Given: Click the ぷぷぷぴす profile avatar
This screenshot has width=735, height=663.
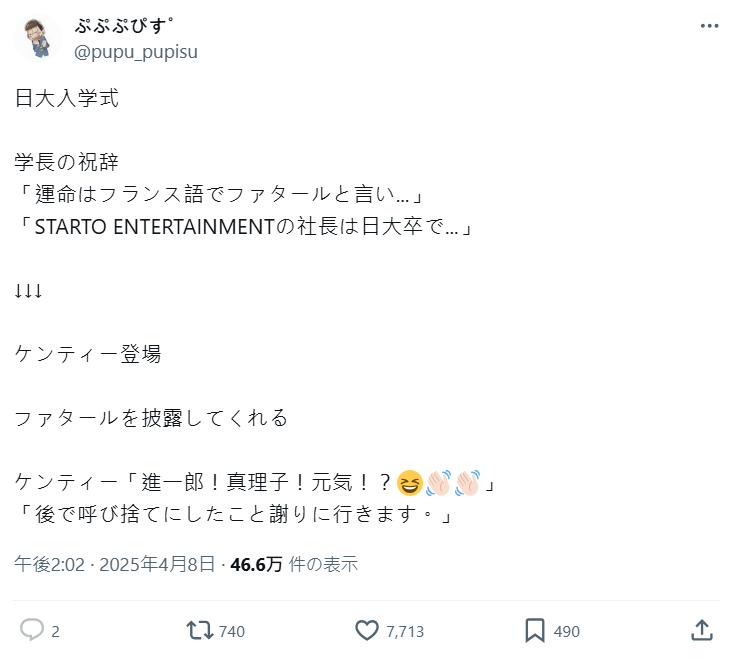Looking at the screenshot, I should click(x=38, y=38).
